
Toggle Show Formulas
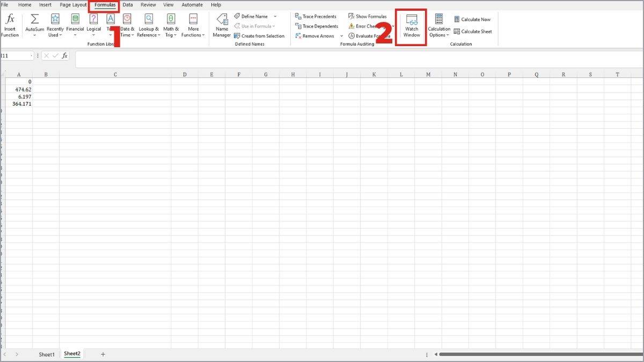click(367, 17)
